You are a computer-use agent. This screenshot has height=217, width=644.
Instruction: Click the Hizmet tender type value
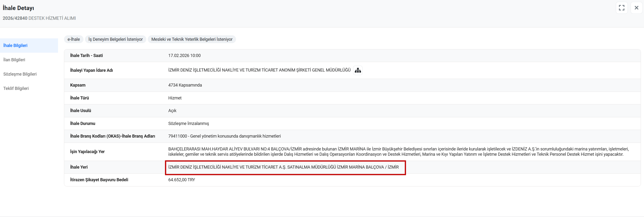point(175,98)
